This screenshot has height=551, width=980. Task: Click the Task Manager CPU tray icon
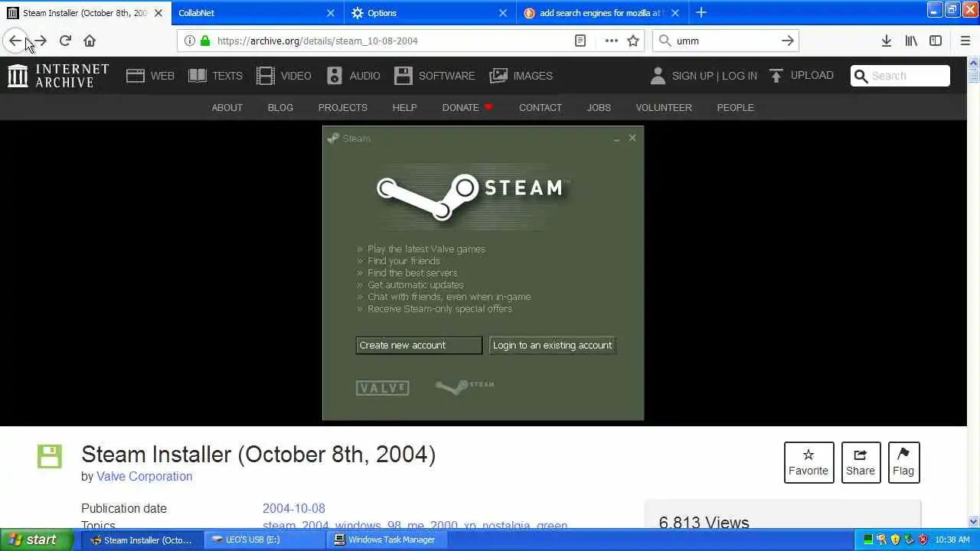(868, 540)
